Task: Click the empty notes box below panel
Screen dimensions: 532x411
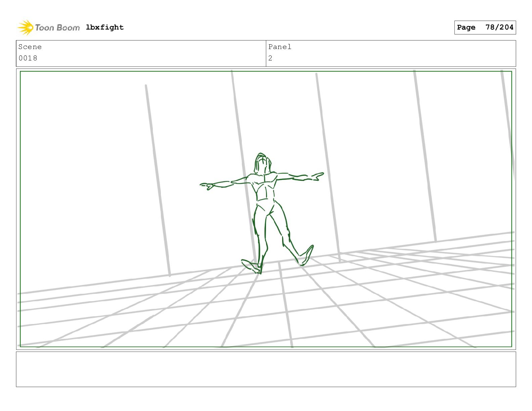Action: [266, 369]
